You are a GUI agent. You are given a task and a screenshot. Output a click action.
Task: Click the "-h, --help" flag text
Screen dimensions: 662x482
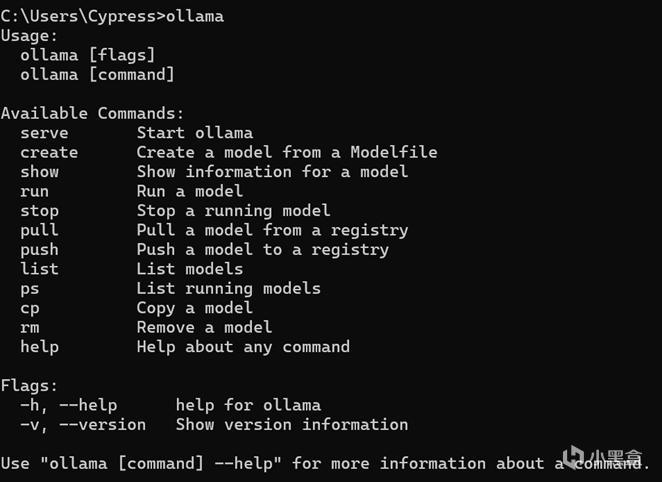[68, 405]
